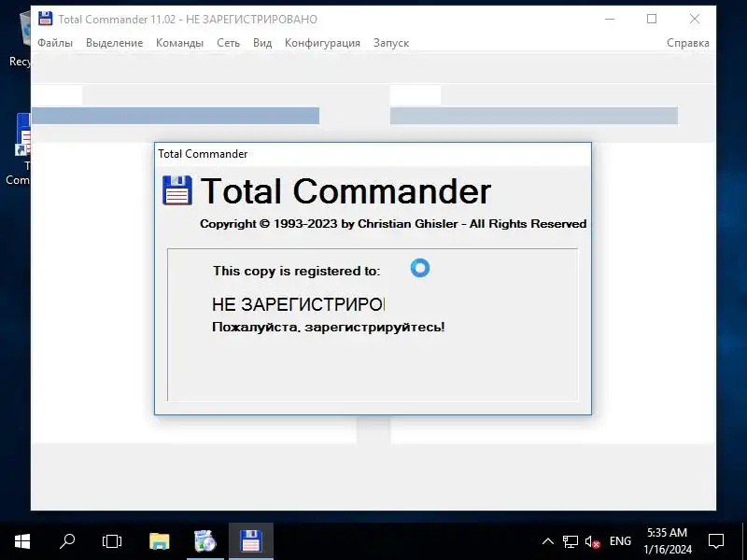This screenshot has width=747, height=560.
Task: Click 'This copy is registered to:' label
Action: pos(296,271)
